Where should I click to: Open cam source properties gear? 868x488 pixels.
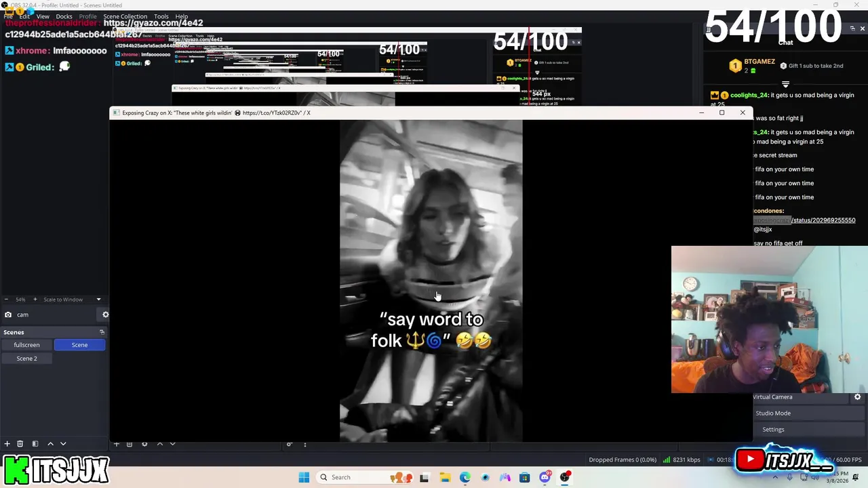[105, 314]
